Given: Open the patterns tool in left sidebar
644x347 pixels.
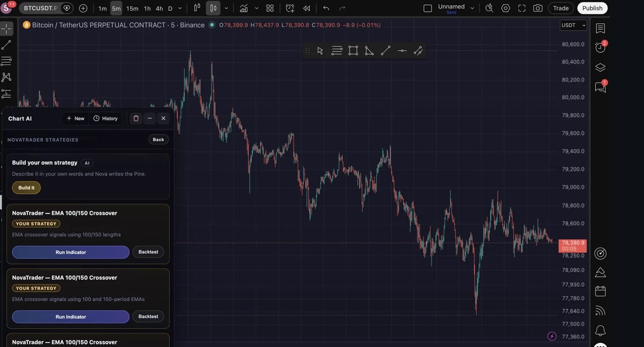Looking at the screenshot, I should 7,77.
